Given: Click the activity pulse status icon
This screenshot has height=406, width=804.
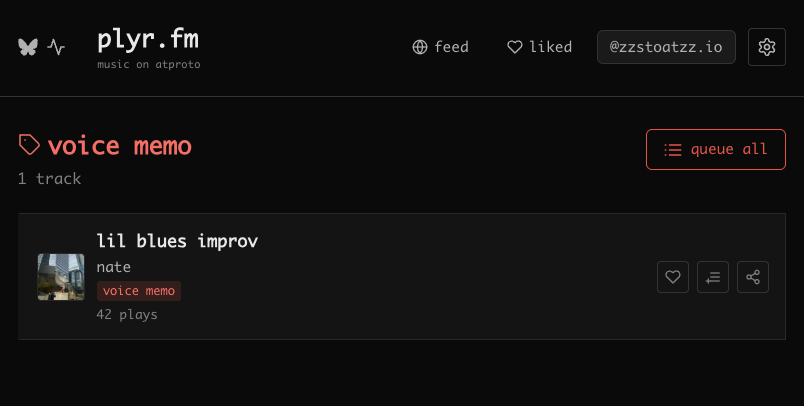Looking at the screenshot, I should 56,47.
